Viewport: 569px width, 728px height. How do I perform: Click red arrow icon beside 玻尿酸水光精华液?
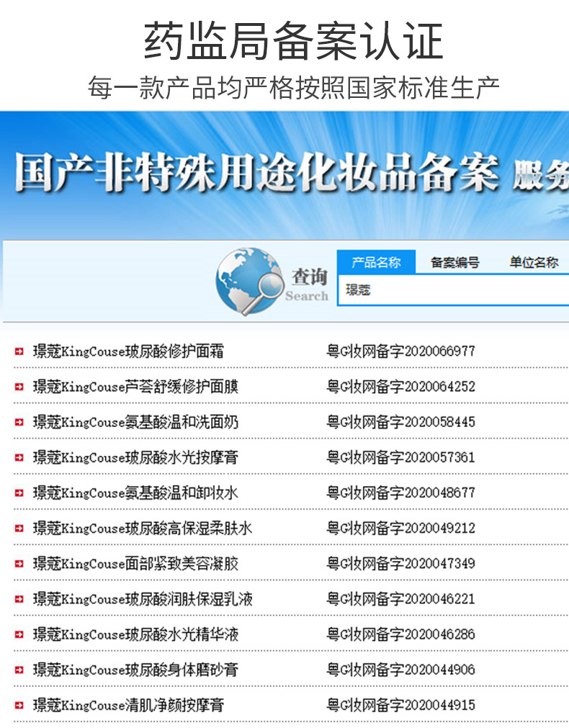click(19, 635)
